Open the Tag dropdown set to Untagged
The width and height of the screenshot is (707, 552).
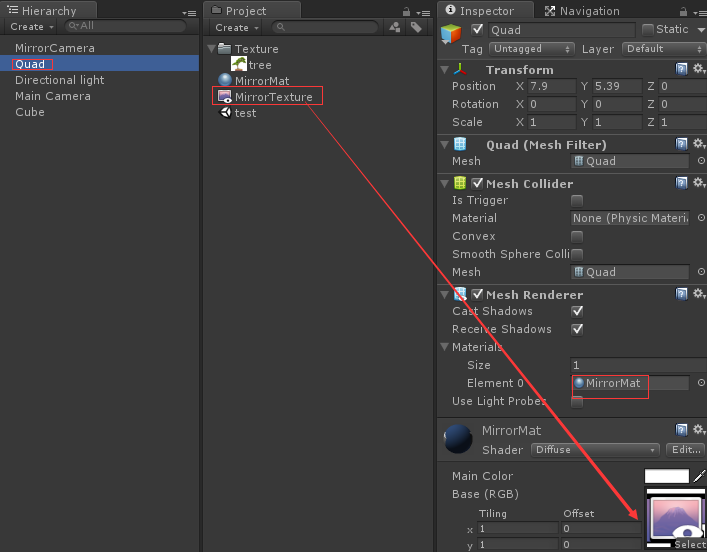pos(531,48)
